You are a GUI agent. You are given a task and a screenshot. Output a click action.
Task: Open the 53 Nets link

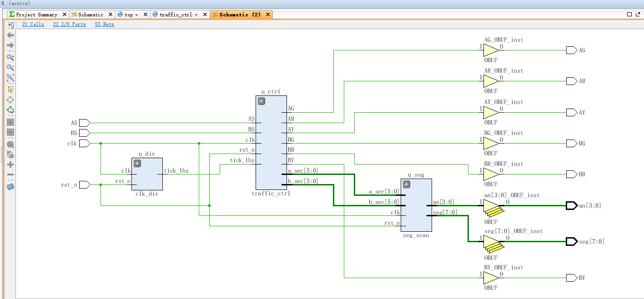pyautogui.click(x=105, y=25)
